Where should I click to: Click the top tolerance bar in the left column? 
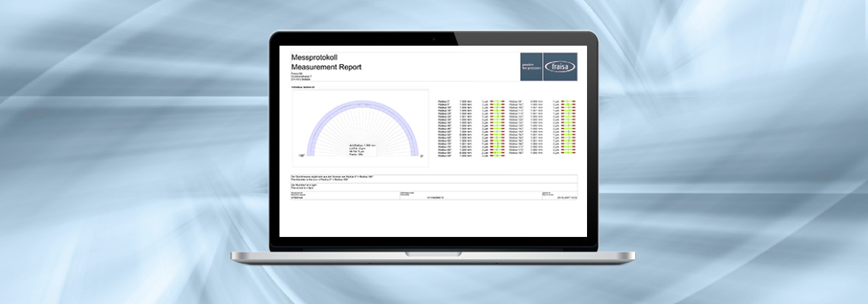497,100
